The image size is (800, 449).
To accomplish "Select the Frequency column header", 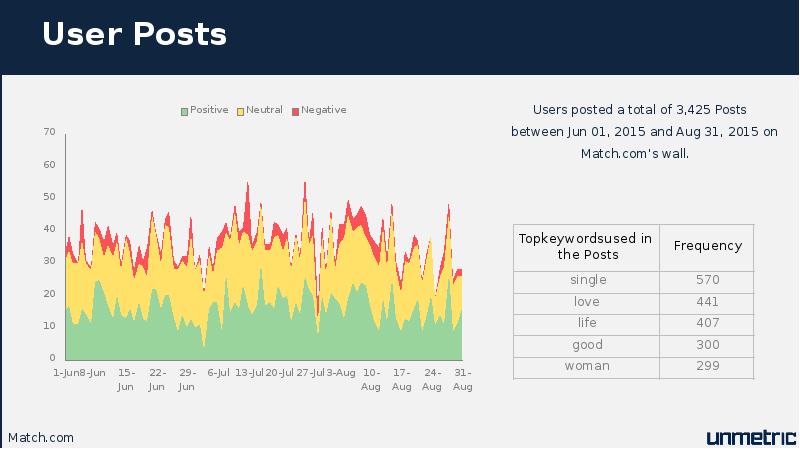I will click(707, 247).
